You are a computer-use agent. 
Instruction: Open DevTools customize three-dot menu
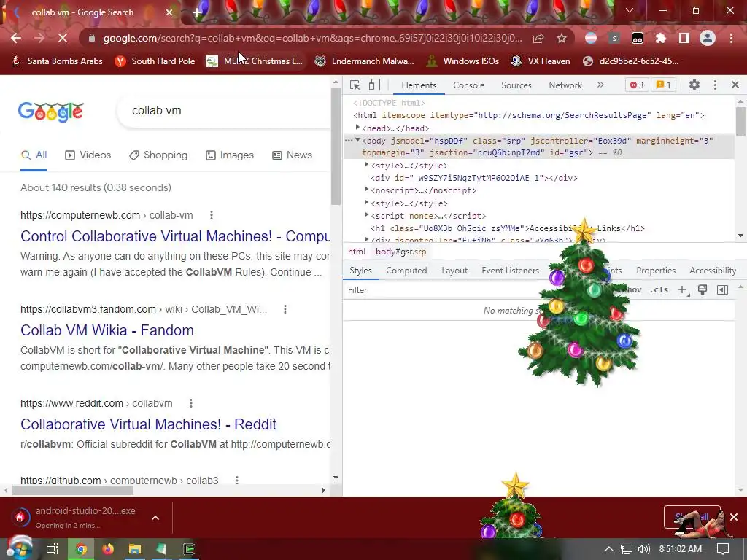[x=715, y=85]
